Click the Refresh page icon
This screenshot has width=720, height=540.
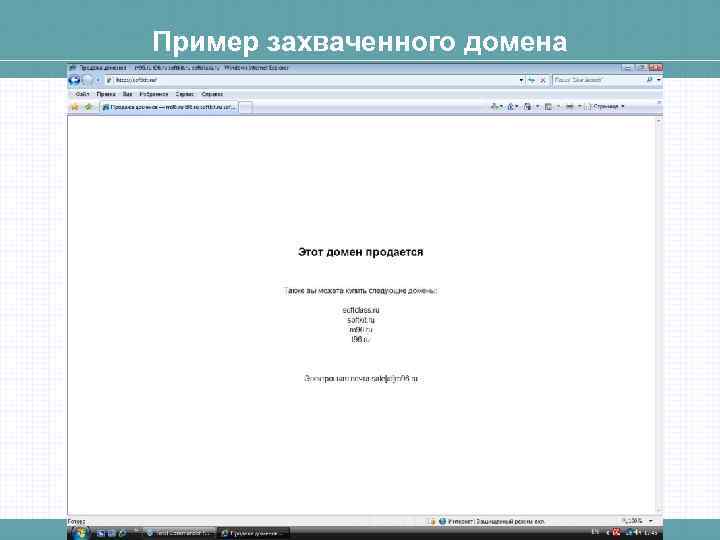click(532, 80)
